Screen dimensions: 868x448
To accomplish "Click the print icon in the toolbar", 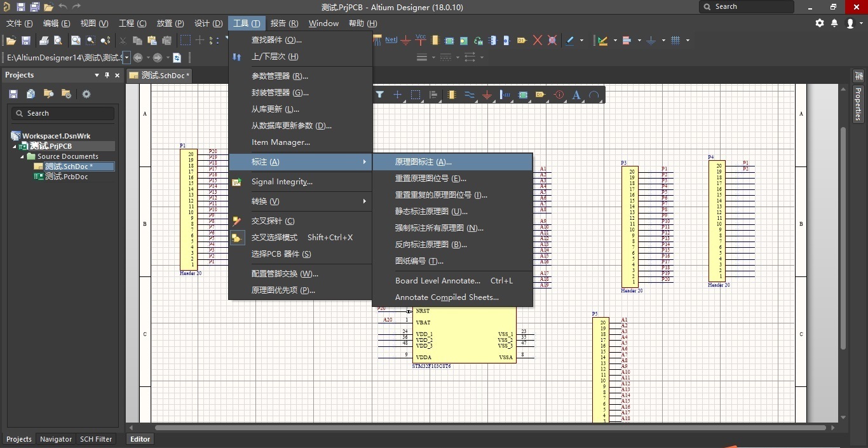I will (44, 40).
